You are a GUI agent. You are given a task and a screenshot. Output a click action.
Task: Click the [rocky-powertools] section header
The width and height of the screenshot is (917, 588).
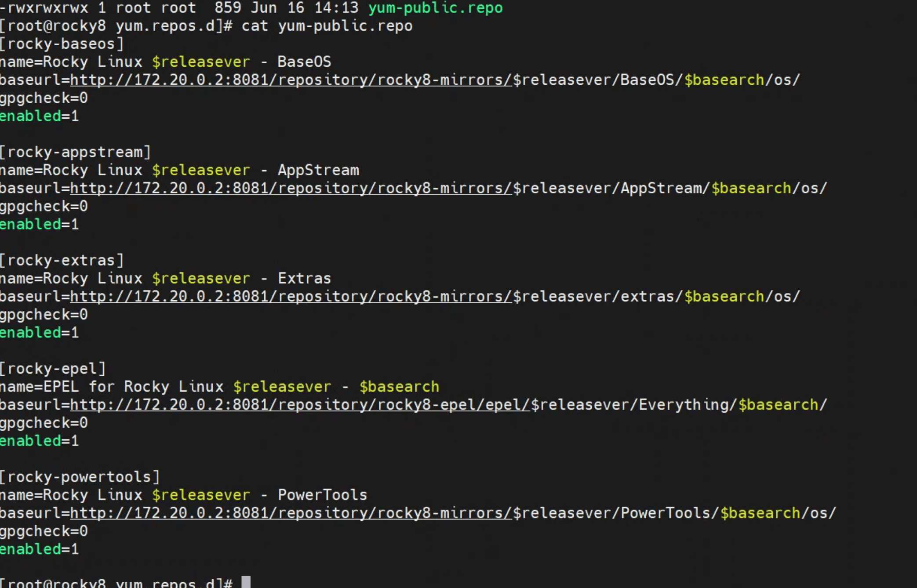coord(80,477)
